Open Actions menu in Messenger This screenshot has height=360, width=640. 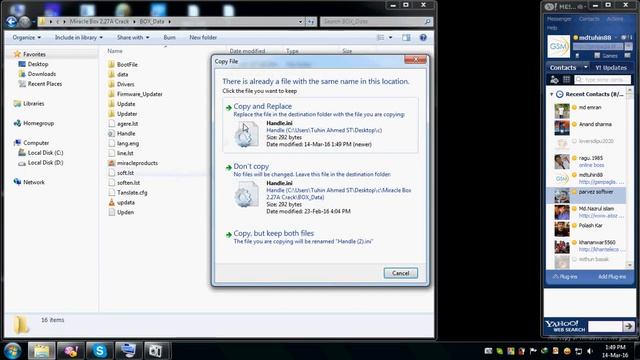pos(615,19)
